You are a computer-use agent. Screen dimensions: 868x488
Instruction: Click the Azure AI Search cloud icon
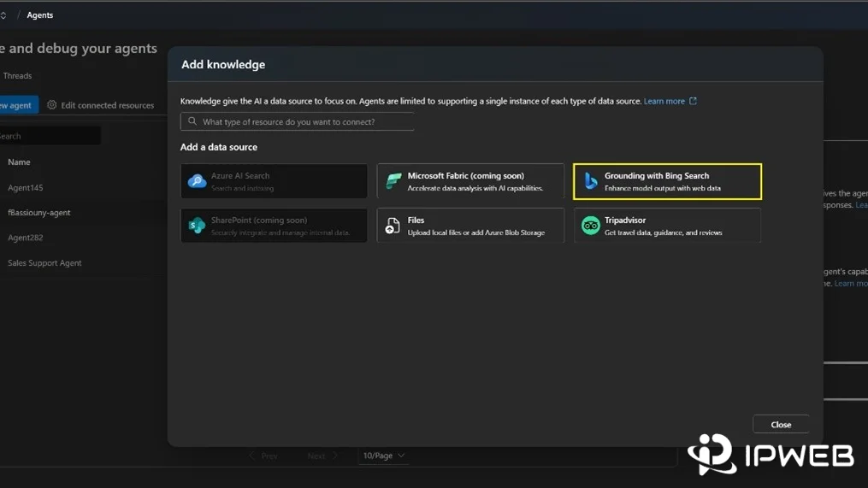[x=197, y=181]
